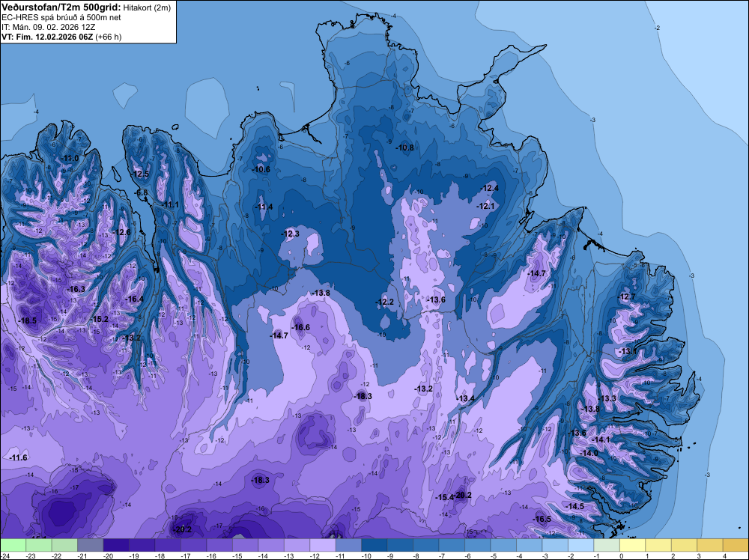Select the -16.5 temperature reading
Viewport: 749px width, 560px height.
point(542,519)
